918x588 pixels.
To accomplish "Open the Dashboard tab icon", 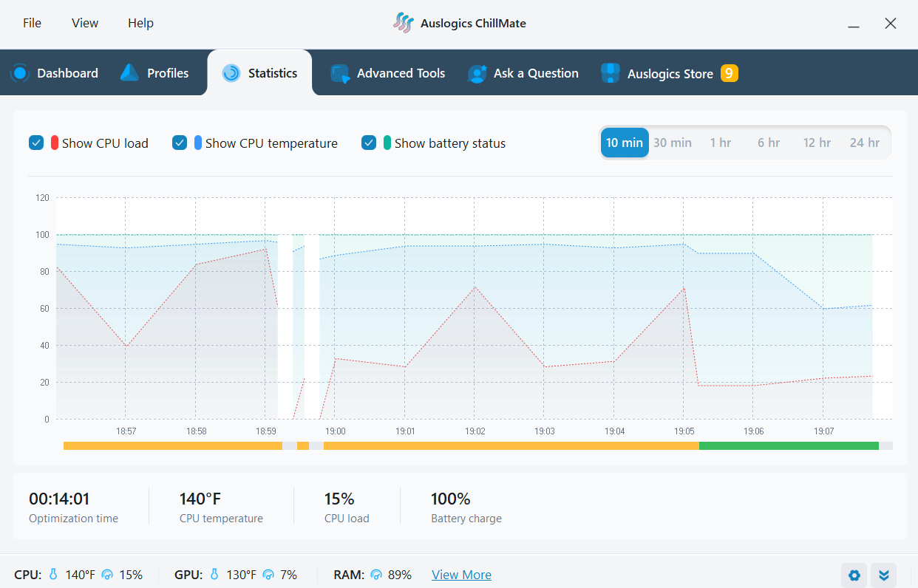I will coord(20,72).
